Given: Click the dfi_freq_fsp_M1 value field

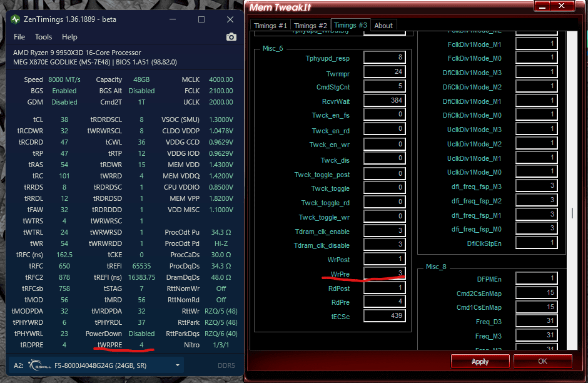Looking at the screenshot, I should (537, 215).
